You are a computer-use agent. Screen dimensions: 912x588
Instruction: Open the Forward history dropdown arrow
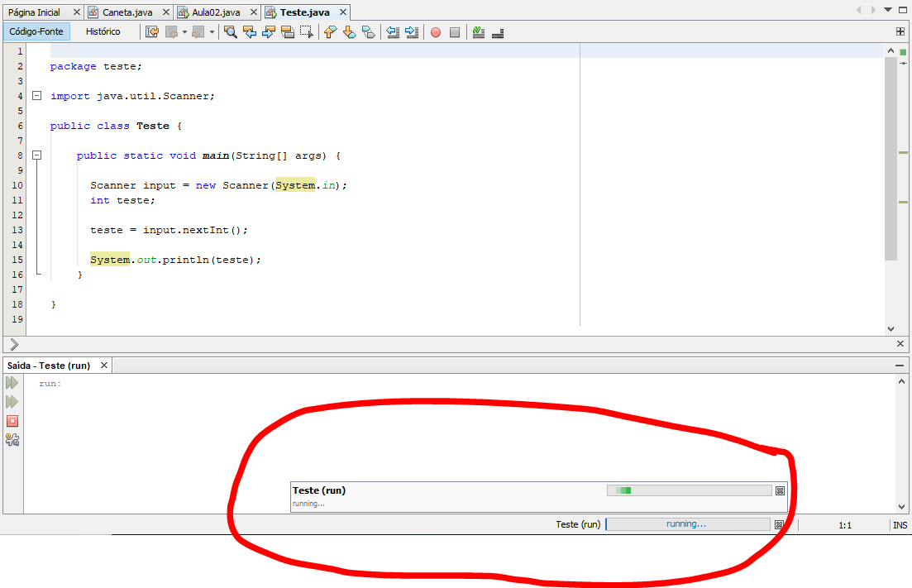click(212, 32)
